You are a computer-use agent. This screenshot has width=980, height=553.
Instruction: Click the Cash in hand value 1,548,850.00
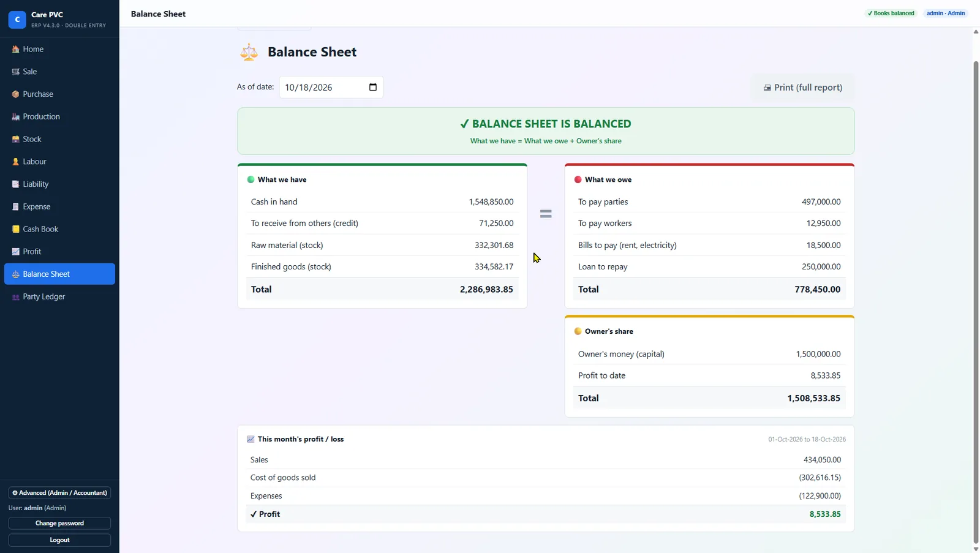(x=491, y=201)
